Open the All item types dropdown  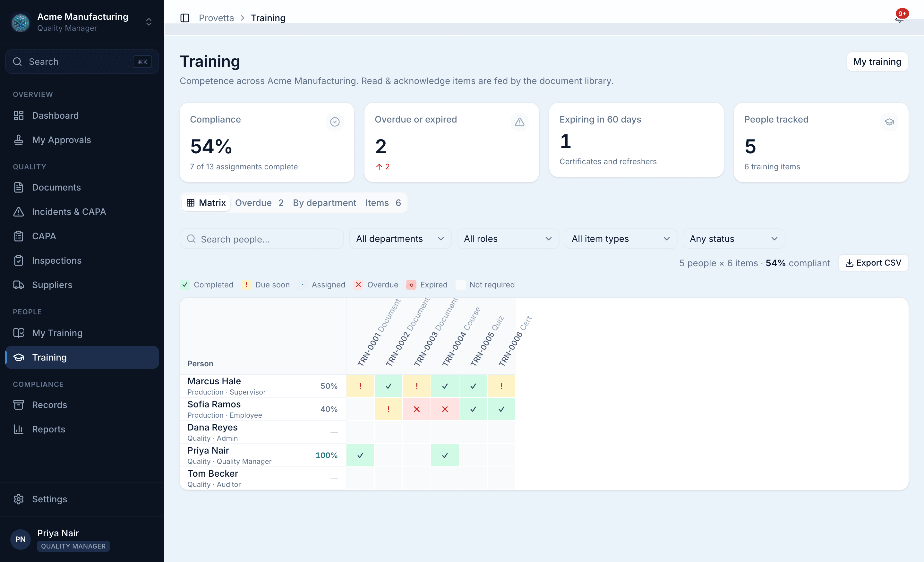tap(620, 239)
